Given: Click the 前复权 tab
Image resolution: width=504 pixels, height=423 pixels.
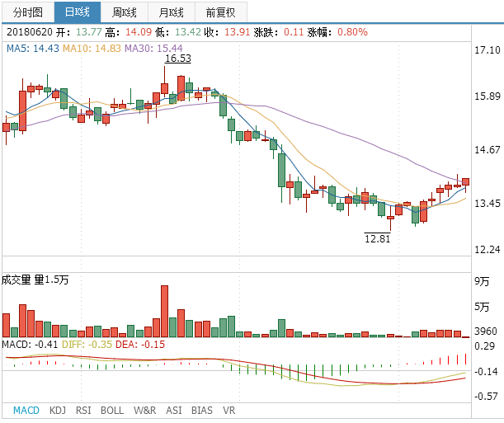Looking at the screenshot, I should (221, 12).
